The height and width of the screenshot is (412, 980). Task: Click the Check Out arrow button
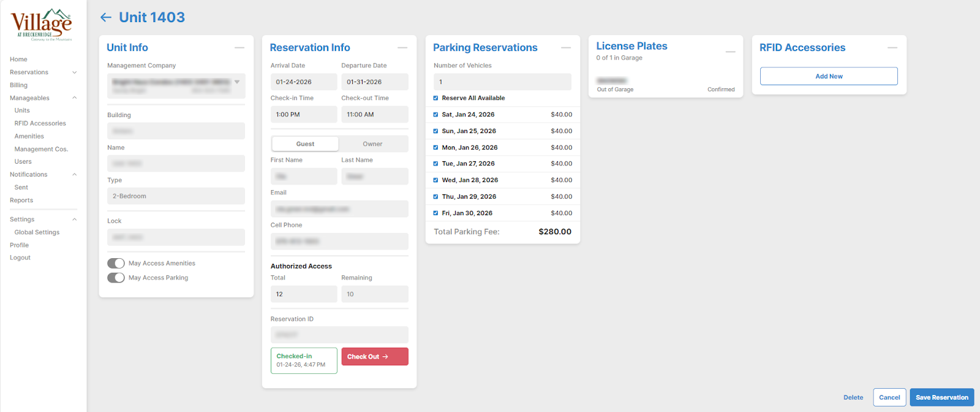tap(374, 357)
